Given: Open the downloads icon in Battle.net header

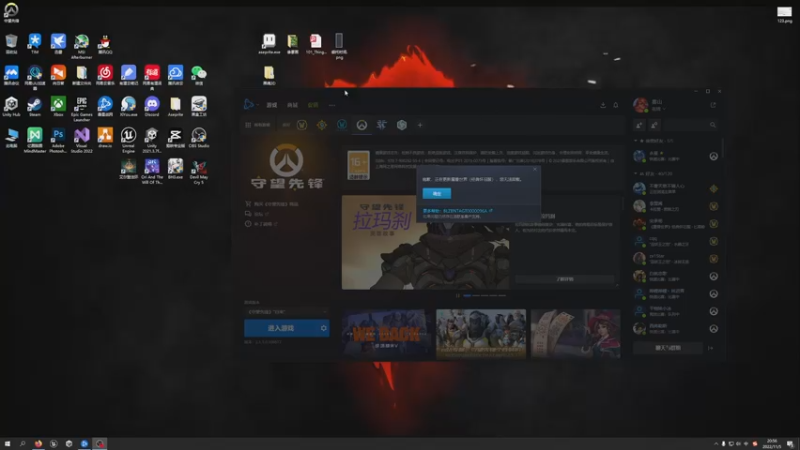Looking at the screenshot, I should click(603, 105).
